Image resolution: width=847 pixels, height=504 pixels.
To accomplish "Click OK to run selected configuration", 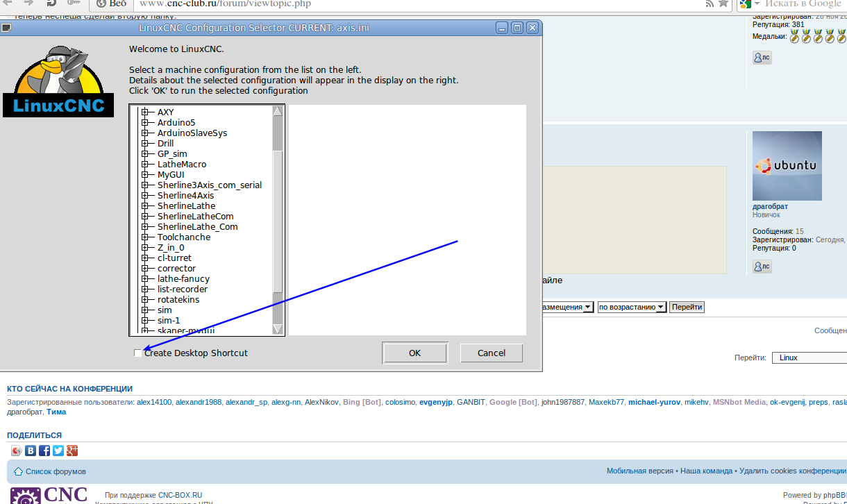I will [414, 353].
